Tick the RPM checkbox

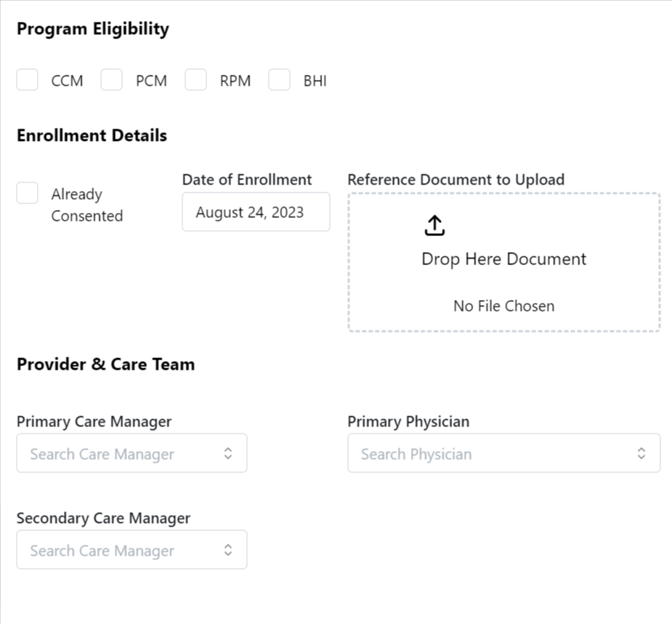click(x=196, y=80)
